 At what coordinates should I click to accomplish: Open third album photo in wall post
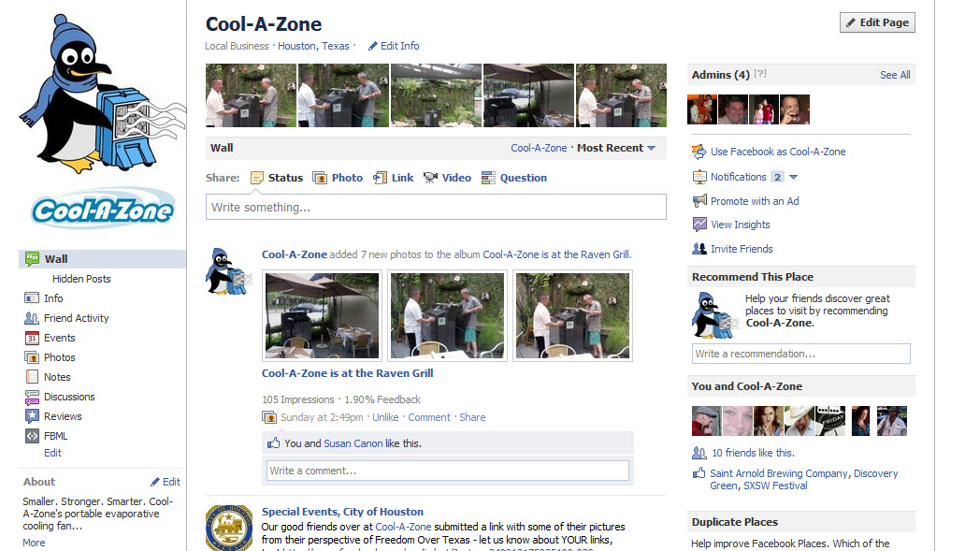point(572,315)
